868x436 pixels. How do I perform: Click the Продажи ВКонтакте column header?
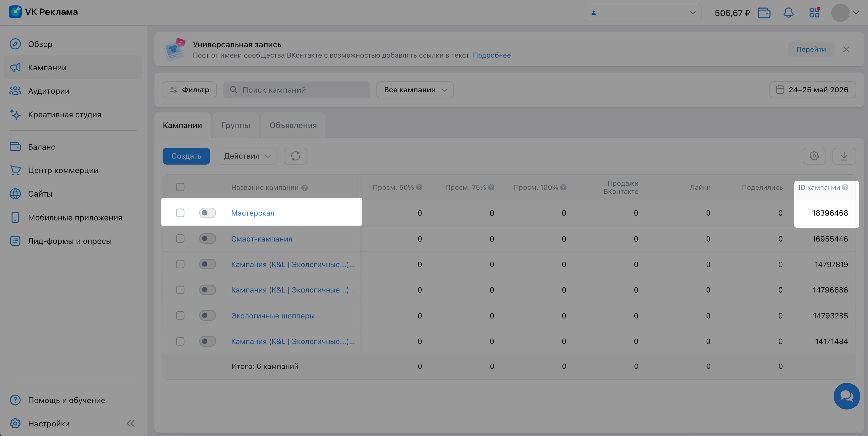pos(621,188)
